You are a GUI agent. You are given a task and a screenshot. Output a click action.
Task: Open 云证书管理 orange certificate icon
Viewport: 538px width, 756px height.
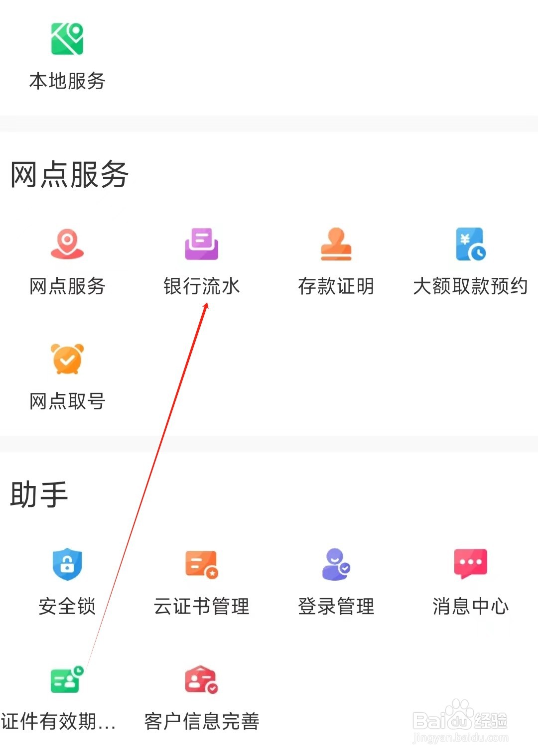point(202,564)
